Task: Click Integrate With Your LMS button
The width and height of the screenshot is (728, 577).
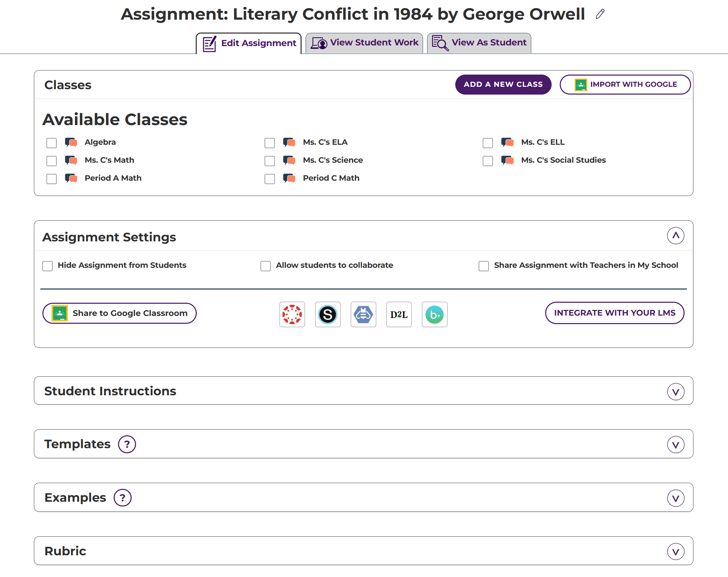Action: (x=614, y=313)
